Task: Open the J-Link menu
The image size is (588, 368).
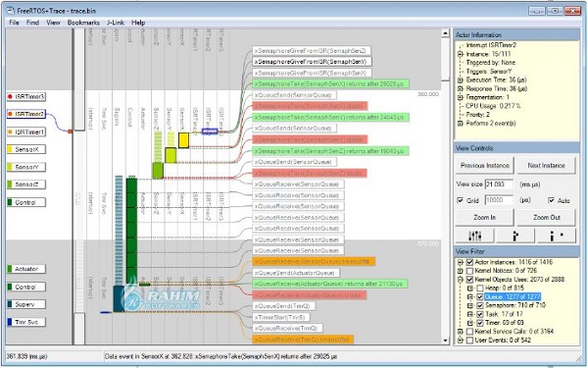Action: (116, 23)
